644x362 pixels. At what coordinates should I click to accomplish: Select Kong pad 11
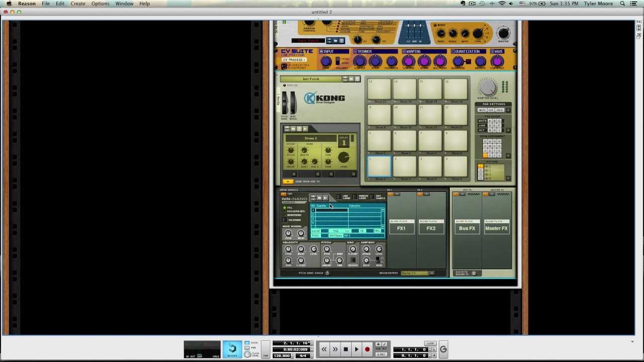coord(430,115)
